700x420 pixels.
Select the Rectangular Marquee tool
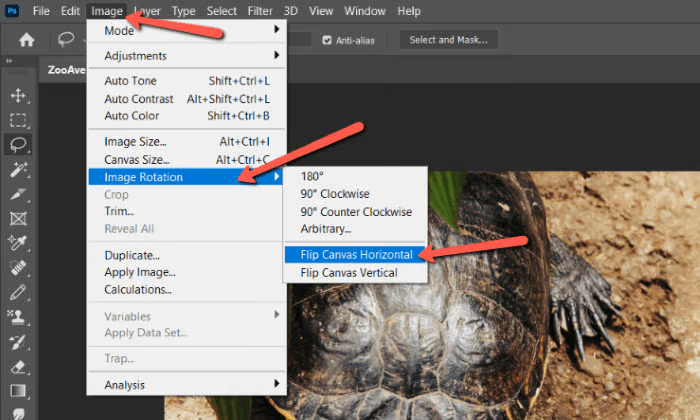click(18, 120)
